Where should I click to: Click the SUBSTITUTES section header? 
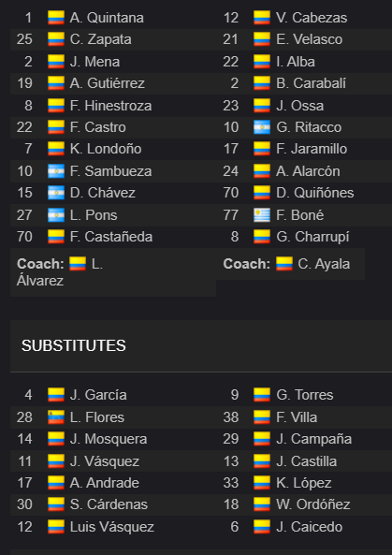[74, 345]
